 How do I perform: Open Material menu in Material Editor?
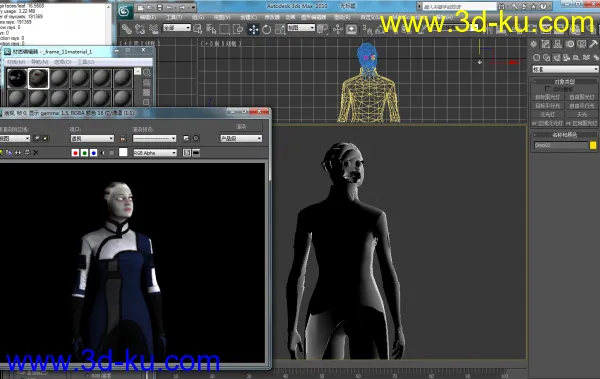[x=16, y=62]
